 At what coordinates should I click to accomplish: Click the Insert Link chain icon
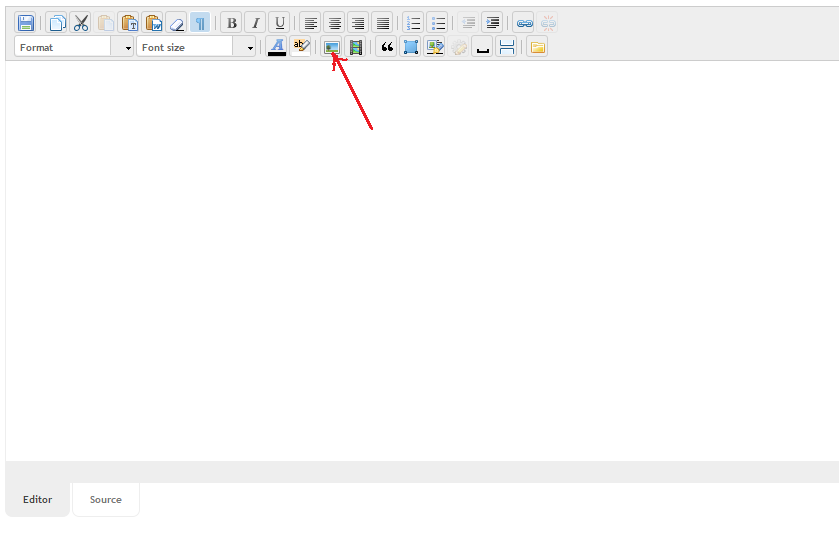click(x=524, y=23)
